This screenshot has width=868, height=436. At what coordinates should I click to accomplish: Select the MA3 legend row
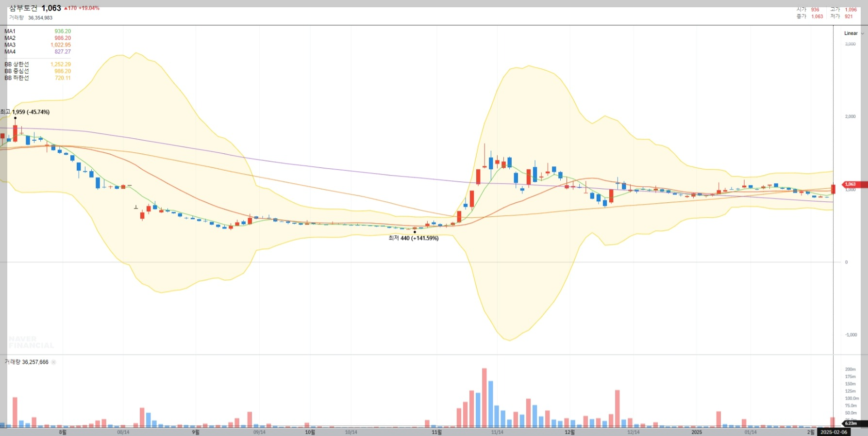(37, 45)
